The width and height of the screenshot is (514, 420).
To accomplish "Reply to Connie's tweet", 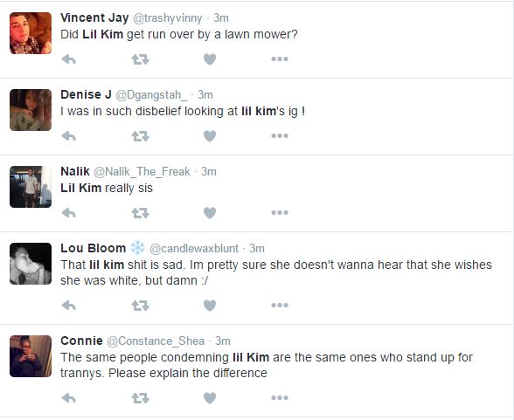I will 69,398.
